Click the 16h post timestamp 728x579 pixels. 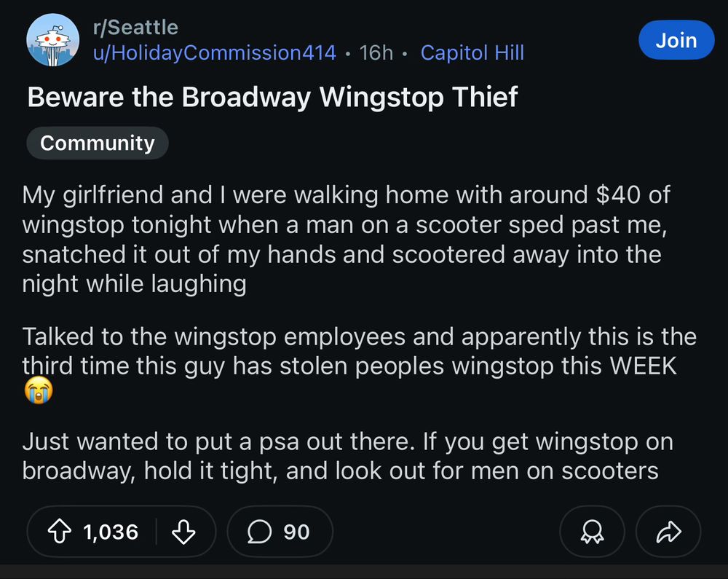[x=376, y=52]
